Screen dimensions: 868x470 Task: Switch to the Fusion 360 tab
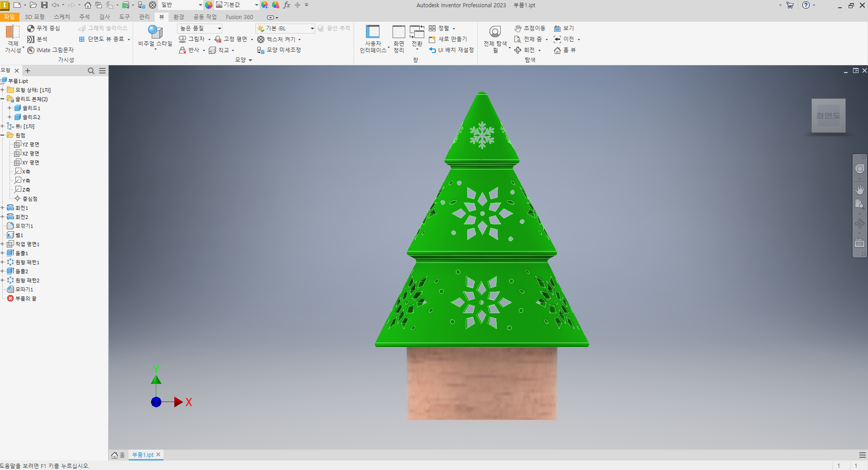240,17
